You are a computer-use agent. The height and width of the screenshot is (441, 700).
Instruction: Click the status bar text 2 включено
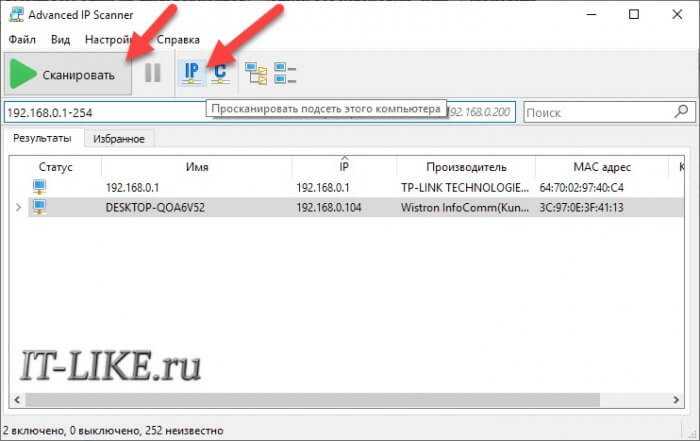pos(34,431)
